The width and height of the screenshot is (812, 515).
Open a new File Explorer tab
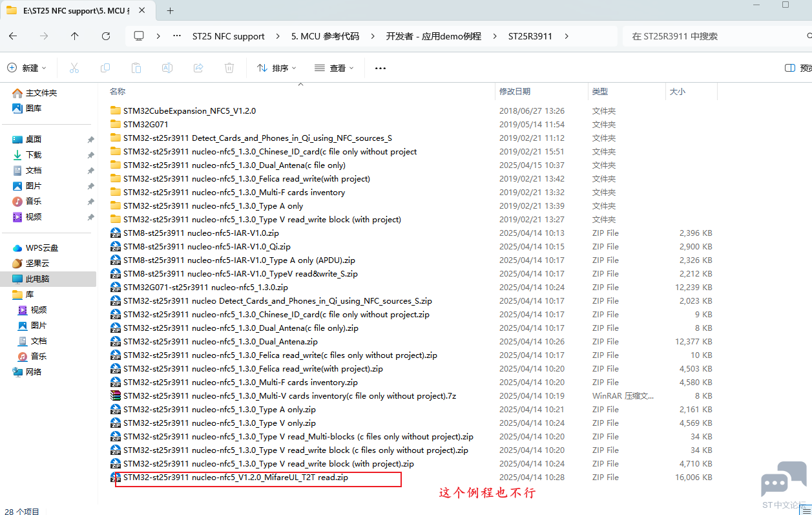click(171, 10)
